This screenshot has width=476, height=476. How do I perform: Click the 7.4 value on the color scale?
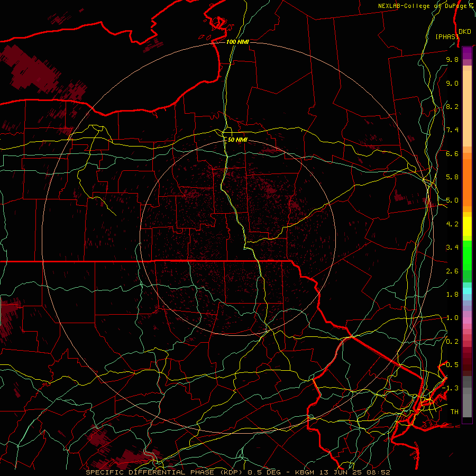click(452, 130)
